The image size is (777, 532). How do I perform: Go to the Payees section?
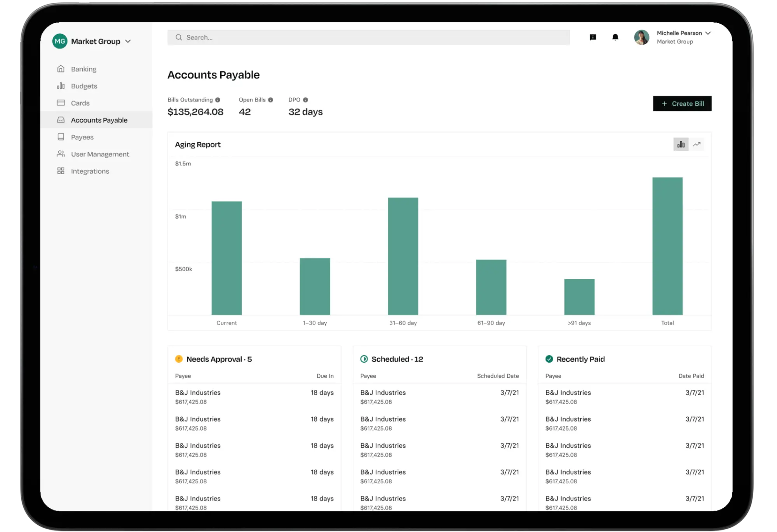(x=82, y=137)
